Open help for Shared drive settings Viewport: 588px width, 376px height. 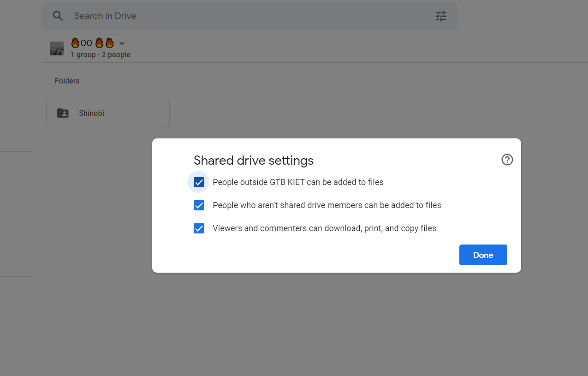click(x=507, y=160)
